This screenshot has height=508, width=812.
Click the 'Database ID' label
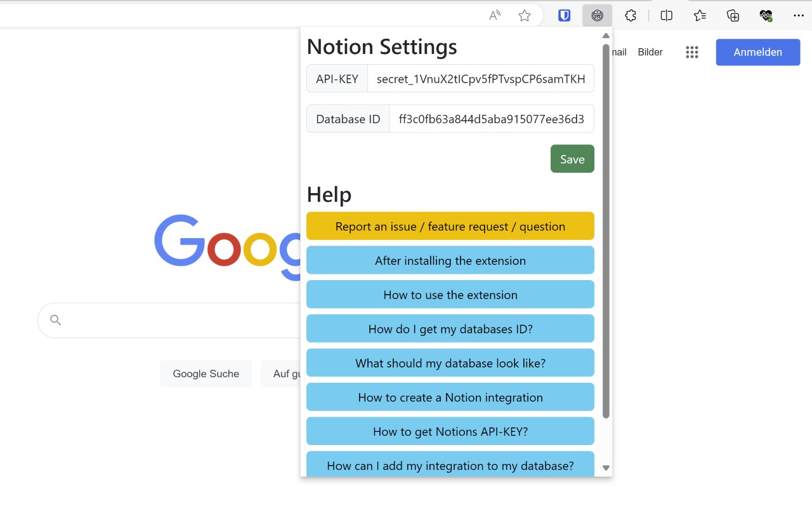(x=348, y=119)
